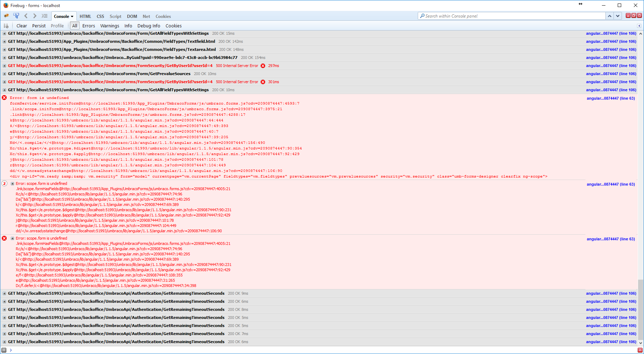Click the scrollbar down arrow
Screen dimensions: 644x354
(x=641, y=343)
